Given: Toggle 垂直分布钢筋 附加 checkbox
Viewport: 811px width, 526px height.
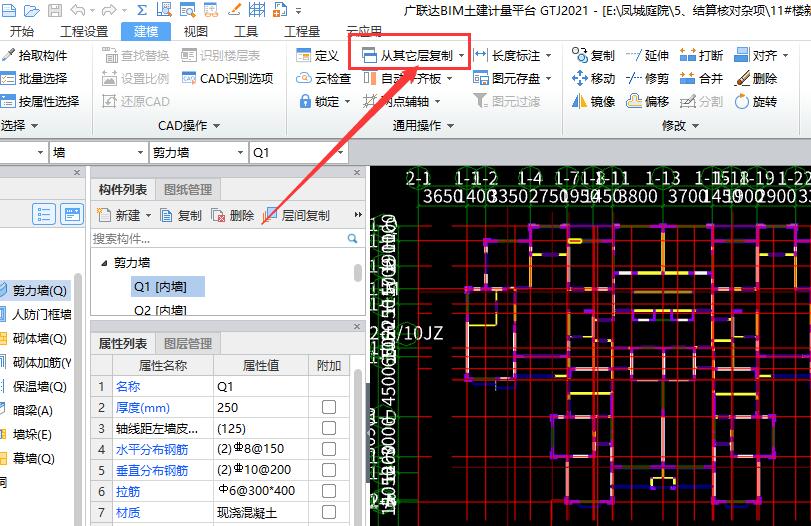Looking at the screenshot, I should coord(329,470).
